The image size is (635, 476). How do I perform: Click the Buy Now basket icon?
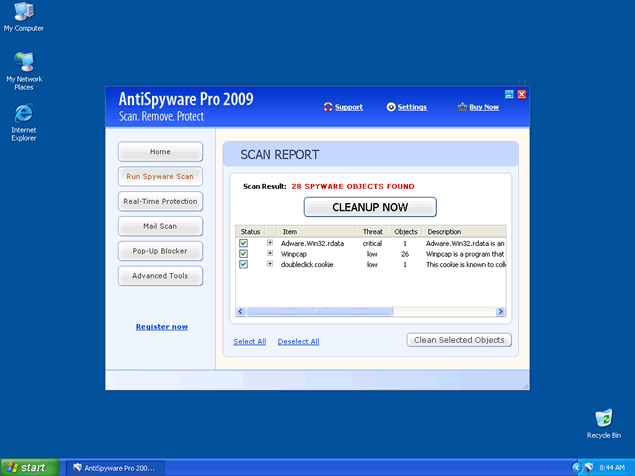point(462,107)
